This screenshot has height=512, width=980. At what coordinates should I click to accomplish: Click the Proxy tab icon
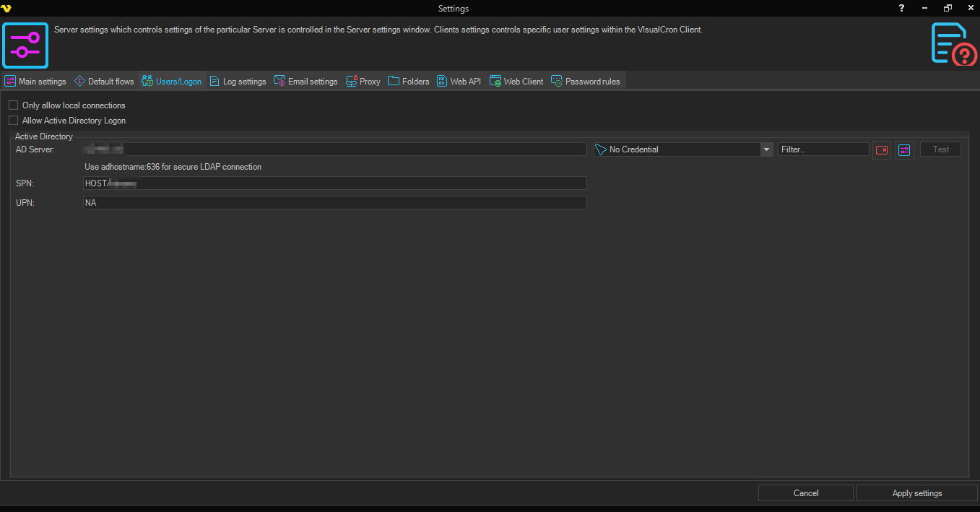click(352, 82)
